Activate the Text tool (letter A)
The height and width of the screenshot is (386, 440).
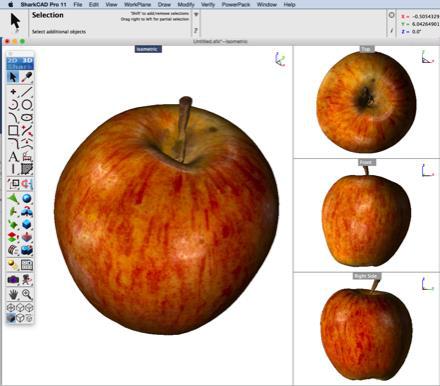point(13,157)
